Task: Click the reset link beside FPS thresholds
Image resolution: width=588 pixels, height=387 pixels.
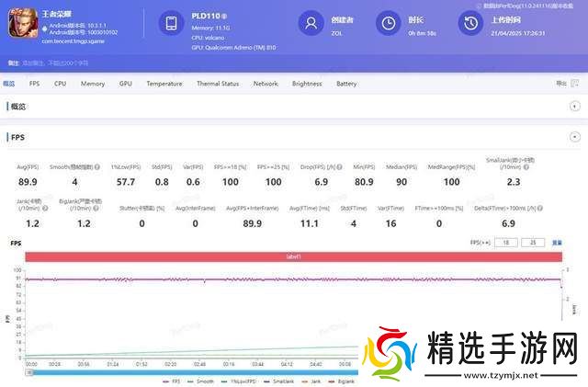Action: (x=557, y=243)
